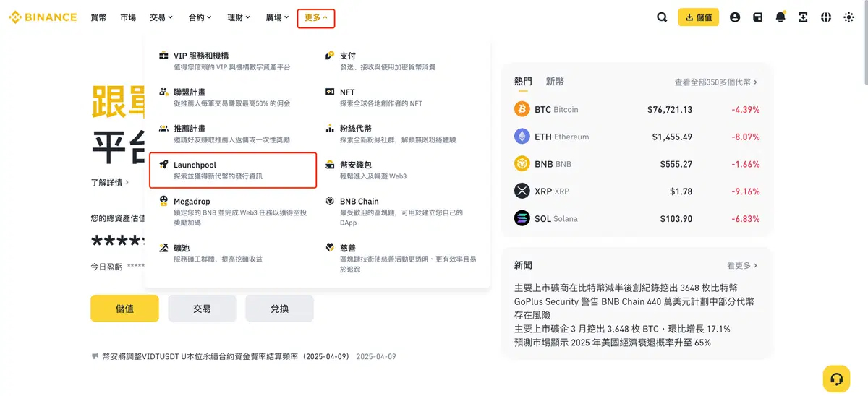Collapse the 更多 menu

pyautogui.click(x=316, y=17)
